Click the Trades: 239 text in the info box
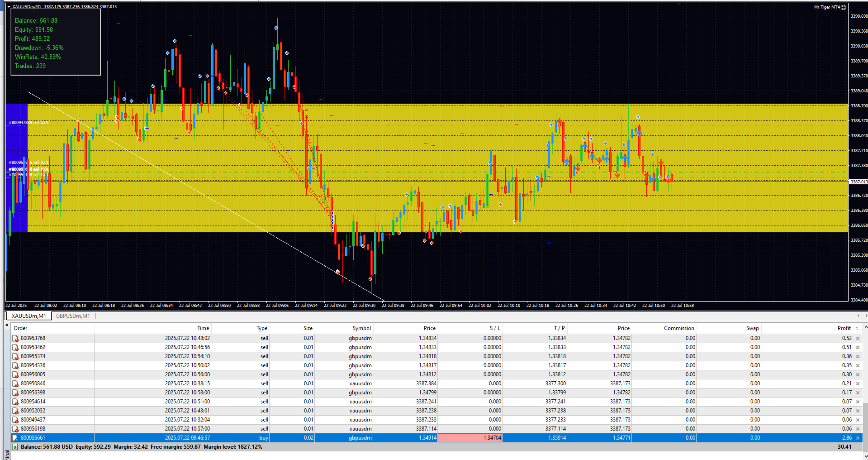 (30, 66)
